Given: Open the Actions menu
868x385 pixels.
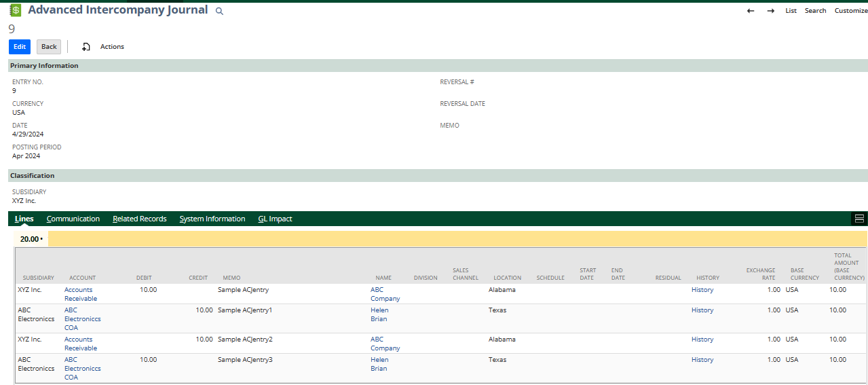Looking at the screenshot, I should coord(112,47).
